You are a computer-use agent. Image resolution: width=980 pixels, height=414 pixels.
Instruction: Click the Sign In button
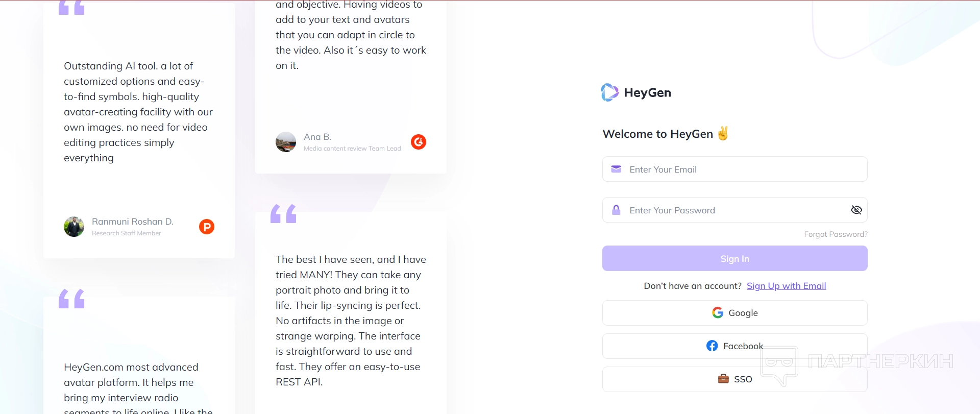tap(735, 258)
